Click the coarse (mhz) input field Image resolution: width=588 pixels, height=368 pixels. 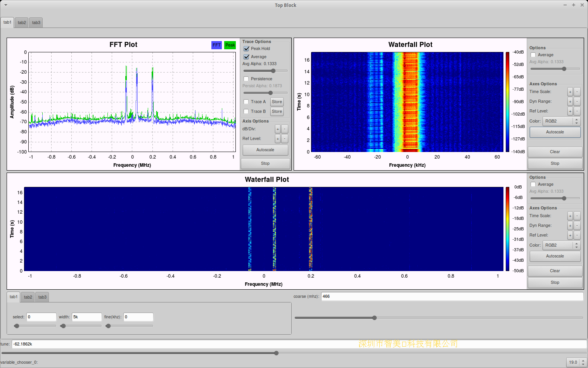click(452, 297)
